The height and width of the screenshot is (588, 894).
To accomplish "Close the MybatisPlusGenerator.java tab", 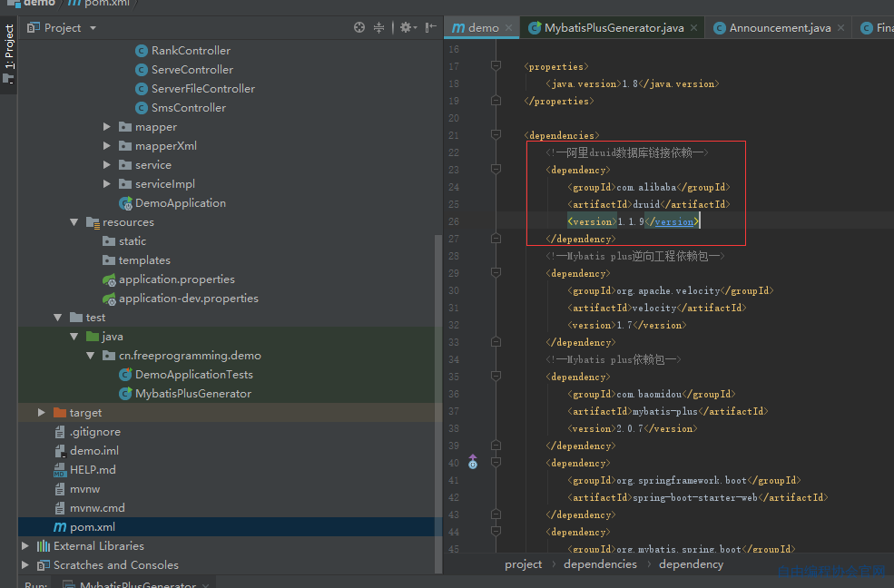I will tap(694, 27).
